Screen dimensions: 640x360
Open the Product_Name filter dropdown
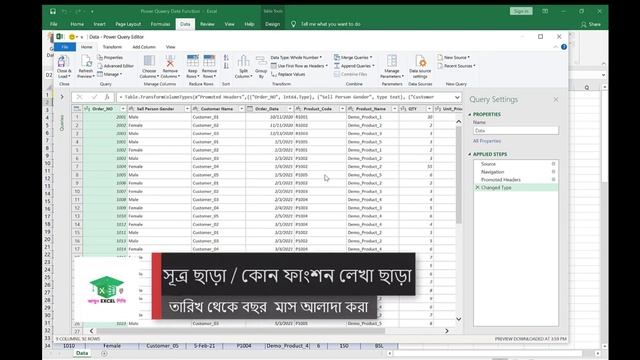[x=395, y=109]
